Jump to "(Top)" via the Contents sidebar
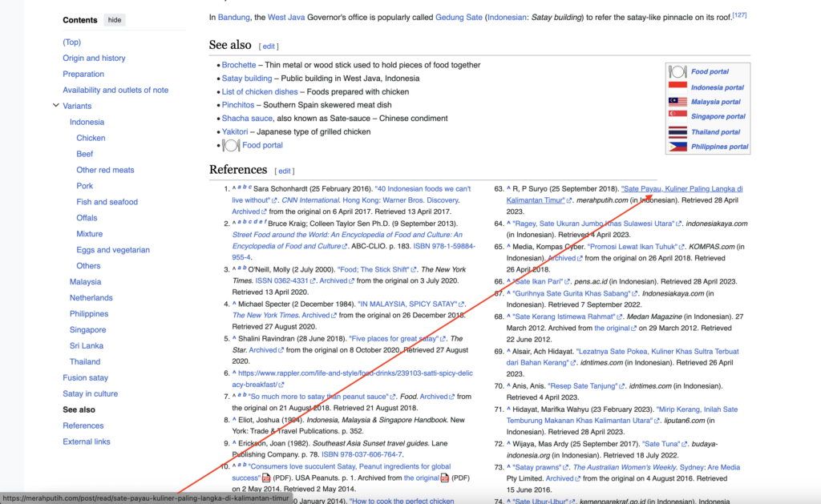This screenshot has width=821, height=504. (x=71, y=42)
